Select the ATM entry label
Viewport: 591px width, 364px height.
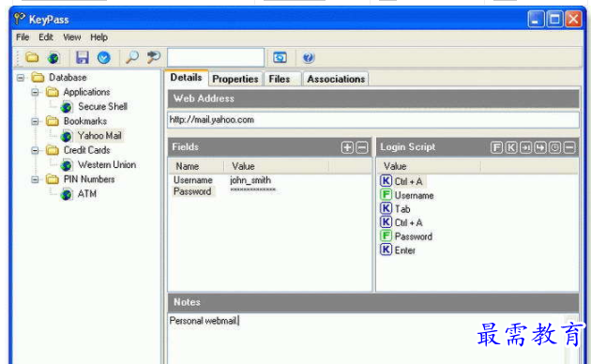86,193
